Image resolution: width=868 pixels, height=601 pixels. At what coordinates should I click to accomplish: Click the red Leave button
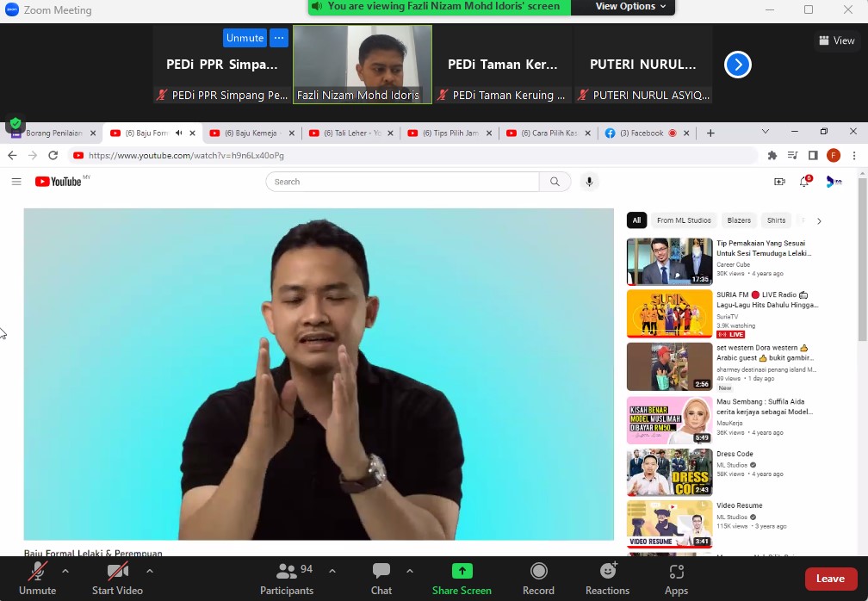[x=830, y=579]
